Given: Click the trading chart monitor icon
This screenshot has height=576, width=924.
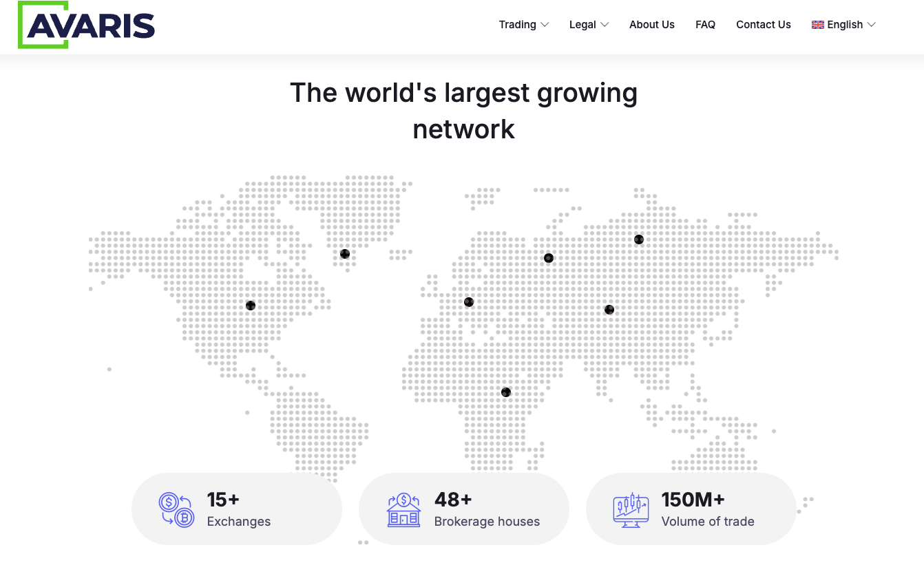Looking at the screenshot, I should 631,510.
